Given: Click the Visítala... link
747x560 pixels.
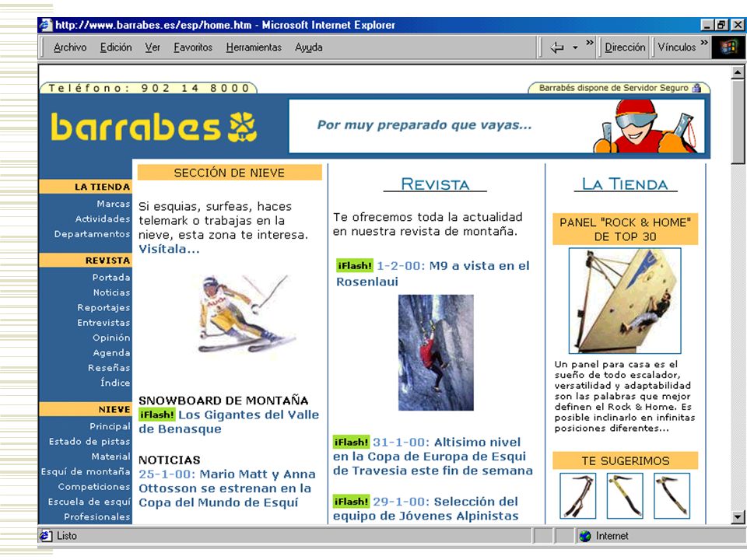Looking at the screenshot, I should tap(169, 249).
